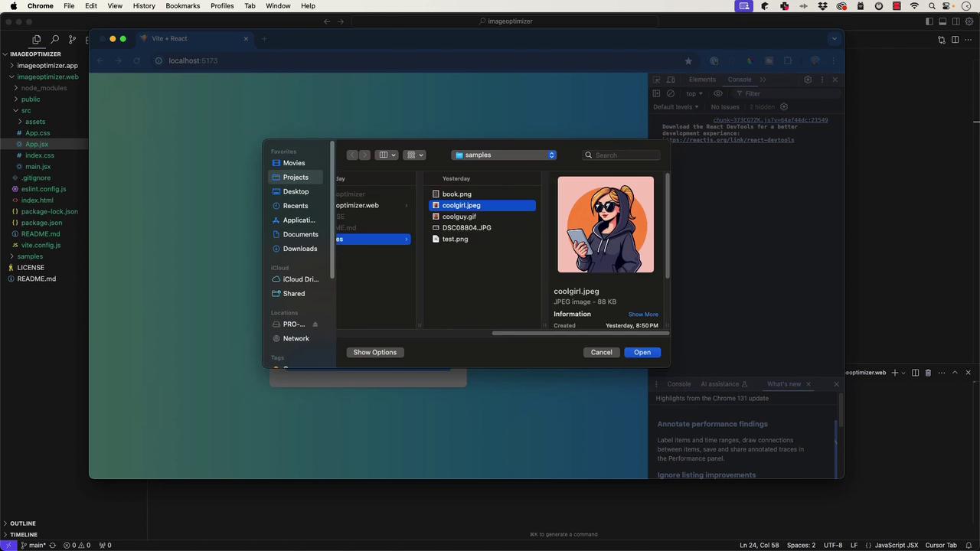Go to Desktop in the file dialog sidebar
Screen dimensions: 980x551
coord(296,191)
